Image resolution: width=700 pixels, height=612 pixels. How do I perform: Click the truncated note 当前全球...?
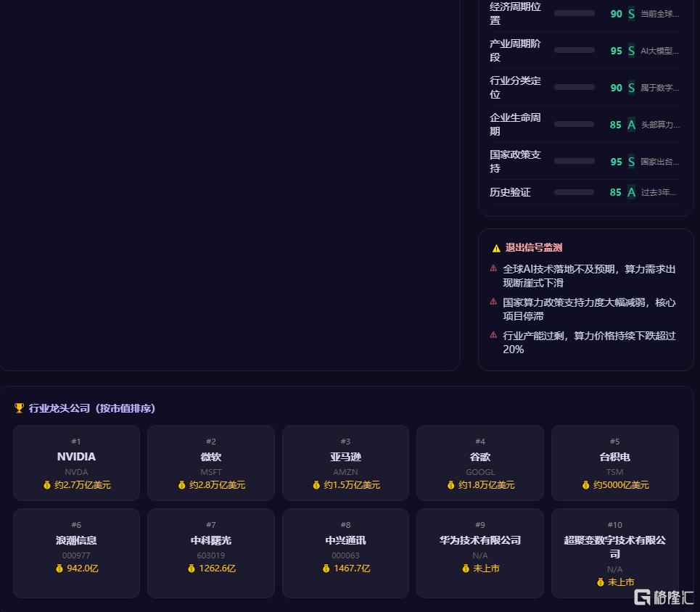click(x=660, y=14)
